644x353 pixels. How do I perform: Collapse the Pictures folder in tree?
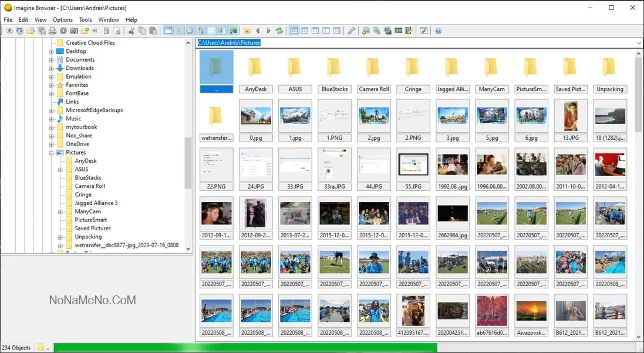[51, 153]
